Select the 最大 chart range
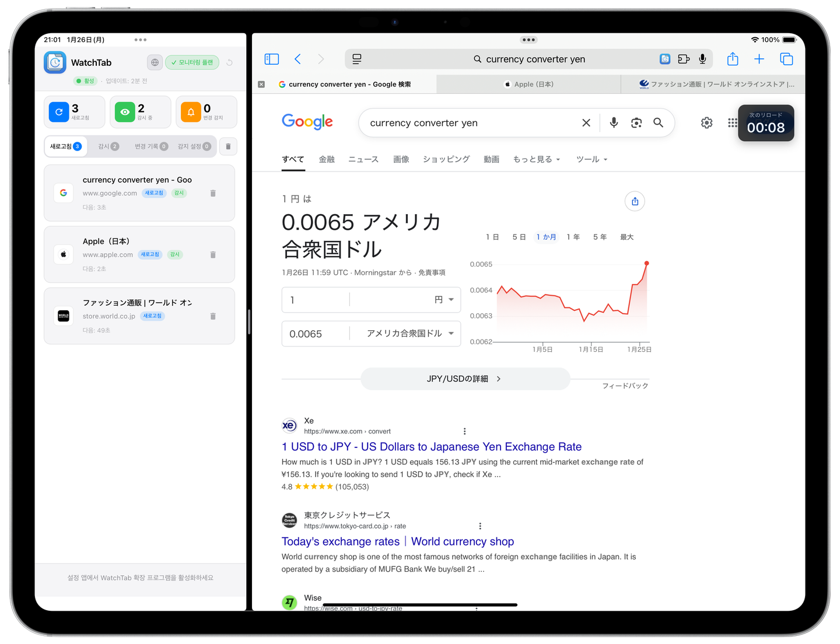This screenshot has width=840, height=644. point(626,237)
